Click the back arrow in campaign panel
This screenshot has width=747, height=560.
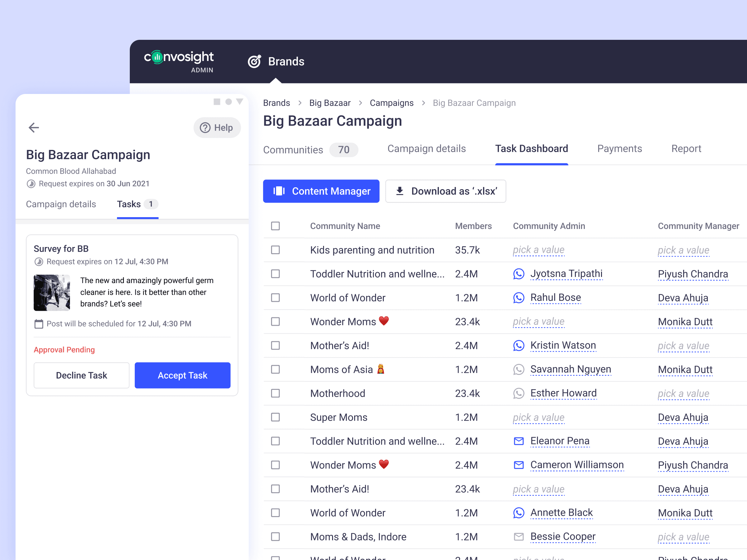click(34, 128)
